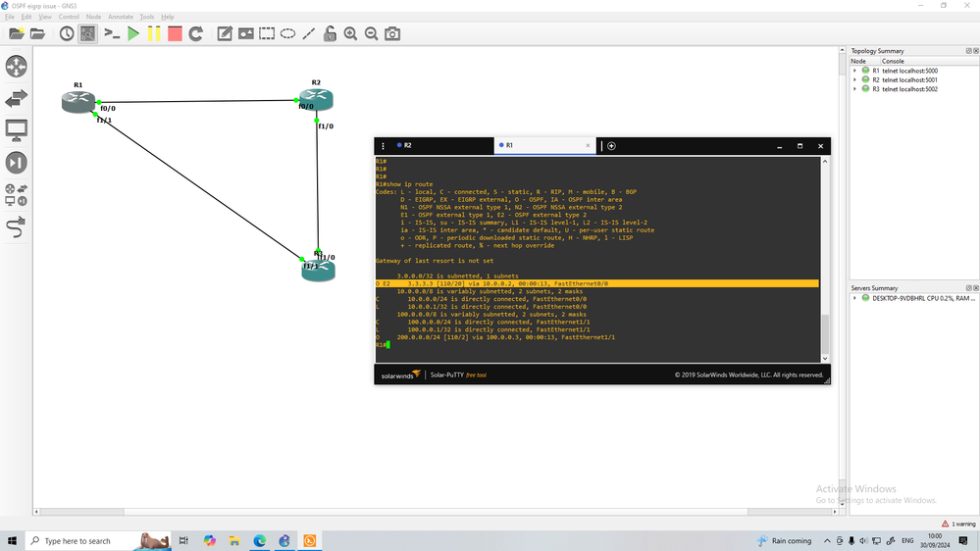Click the terminal scrollbar up arrow
This screenshot has width=980, height=551.
click(x=825, y=161)
